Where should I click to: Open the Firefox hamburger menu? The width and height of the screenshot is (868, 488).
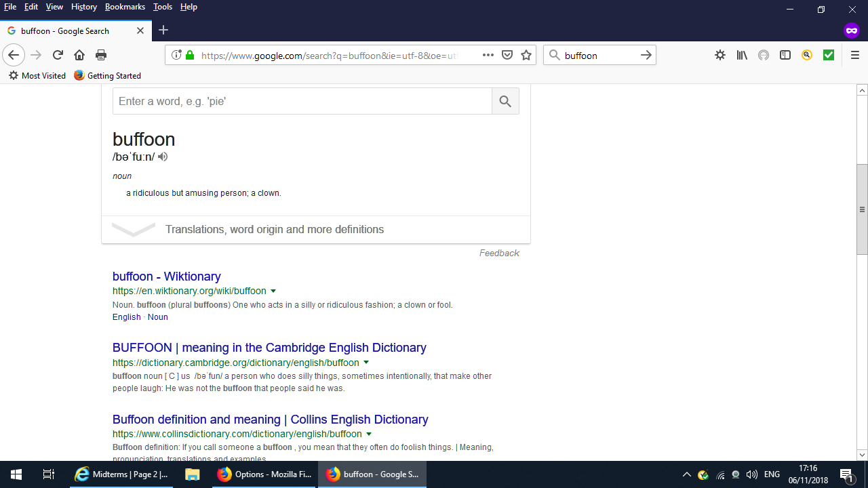click(854, 55)
